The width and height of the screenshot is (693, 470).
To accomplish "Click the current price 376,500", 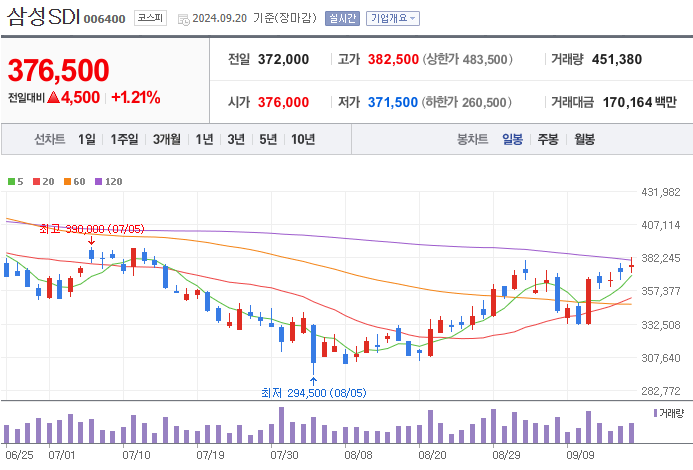I will [x=58, y=70].
